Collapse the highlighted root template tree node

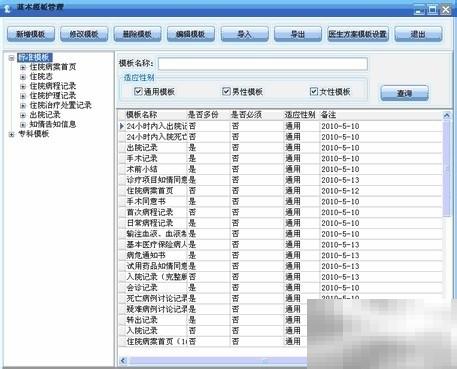[12, 58]
